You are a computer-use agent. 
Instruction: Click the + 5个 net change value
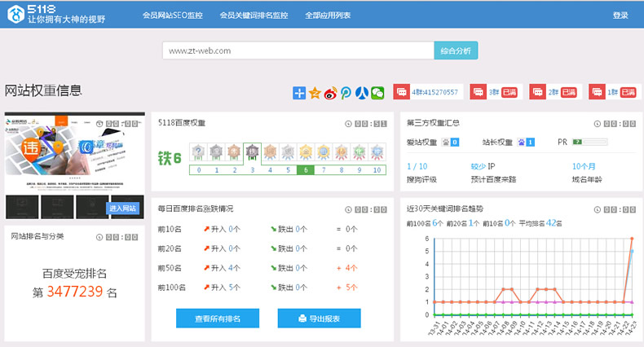(347, 288)
